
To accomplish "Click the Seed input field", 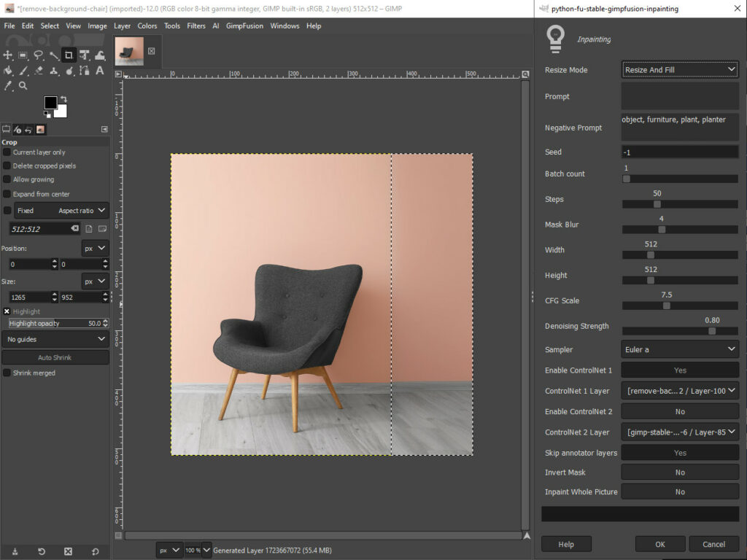I will (679, 152).
